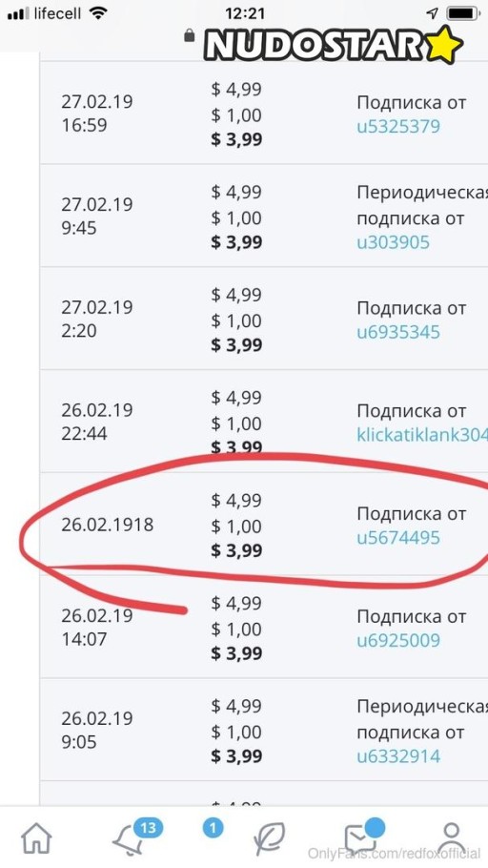Screen dimensions: 488x868
Task: Tap the 12:21 clock in status bar
Action: click(245, 12)
